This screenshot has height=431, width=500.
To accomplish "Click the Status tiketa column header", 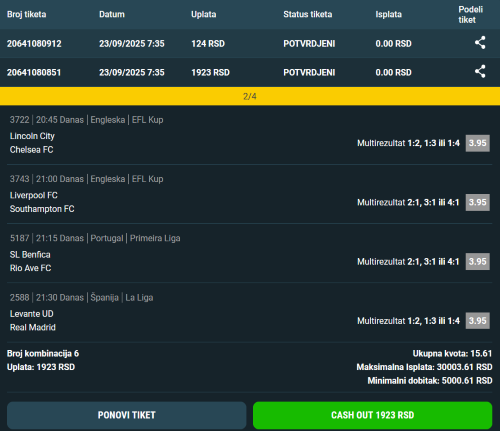I will click(308, 14).
